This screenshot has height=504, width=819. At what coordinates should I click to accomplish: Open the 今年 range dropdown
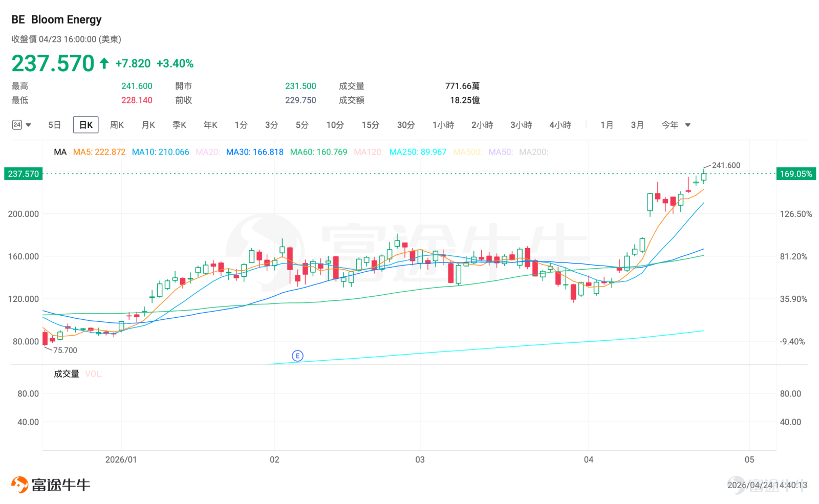676,125
